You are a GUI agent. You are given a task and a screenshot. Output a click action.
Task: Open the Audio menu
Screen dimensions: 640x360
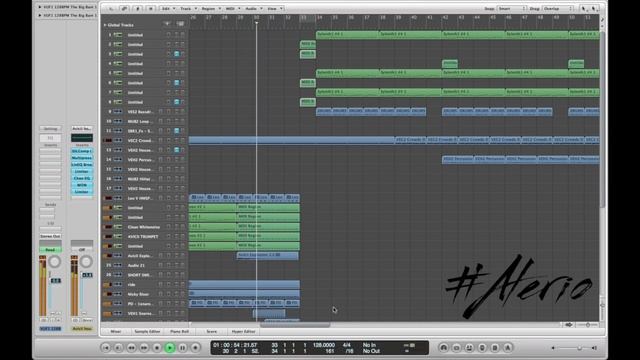click(x=253, y=9)
